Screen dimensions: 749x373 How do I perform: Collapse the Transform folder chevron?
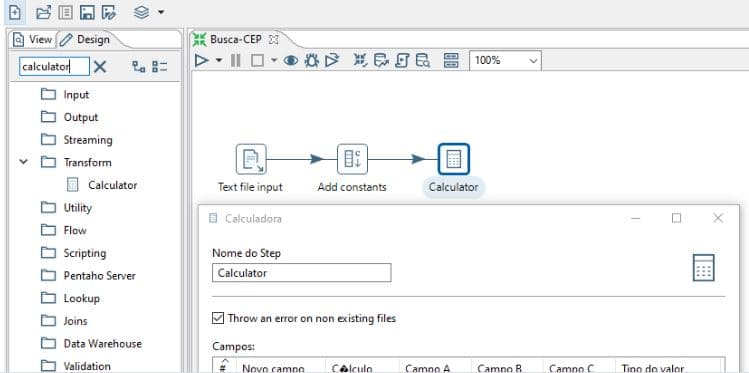pyautogui.click(x=23, y=162)
